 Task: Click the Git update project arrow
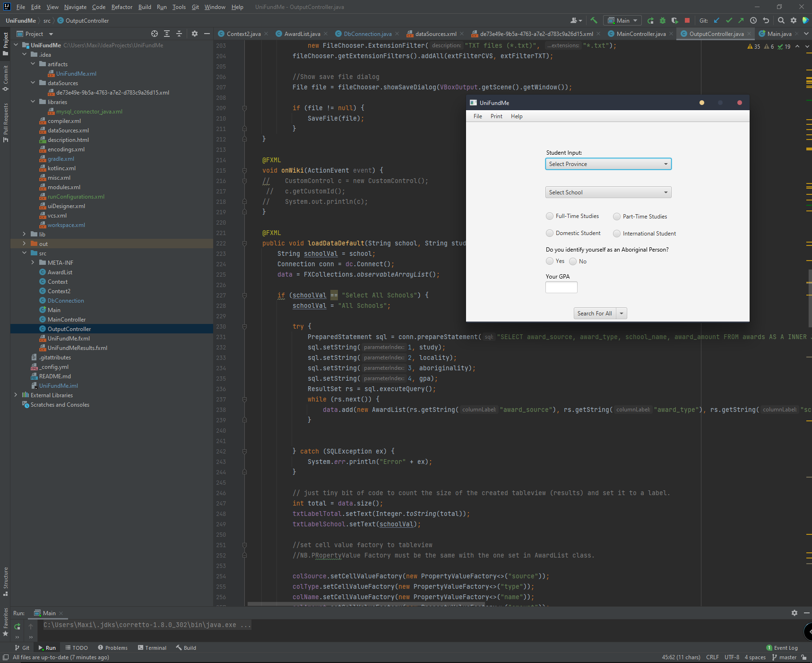coord(717,20)
